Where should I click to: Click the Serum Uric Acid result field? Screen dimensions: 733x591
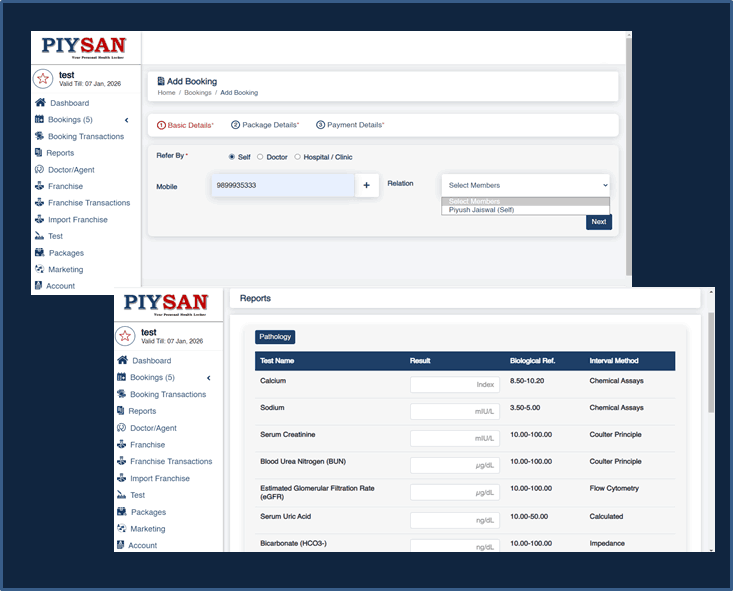click(455, 520)
